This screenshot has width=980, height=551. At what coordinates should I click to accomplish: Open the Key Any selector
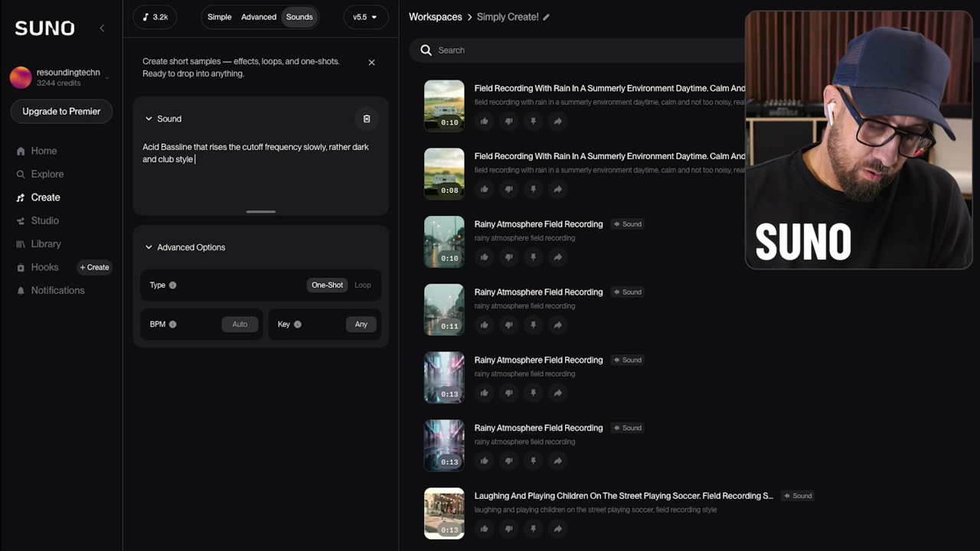[x=361, y=324]
